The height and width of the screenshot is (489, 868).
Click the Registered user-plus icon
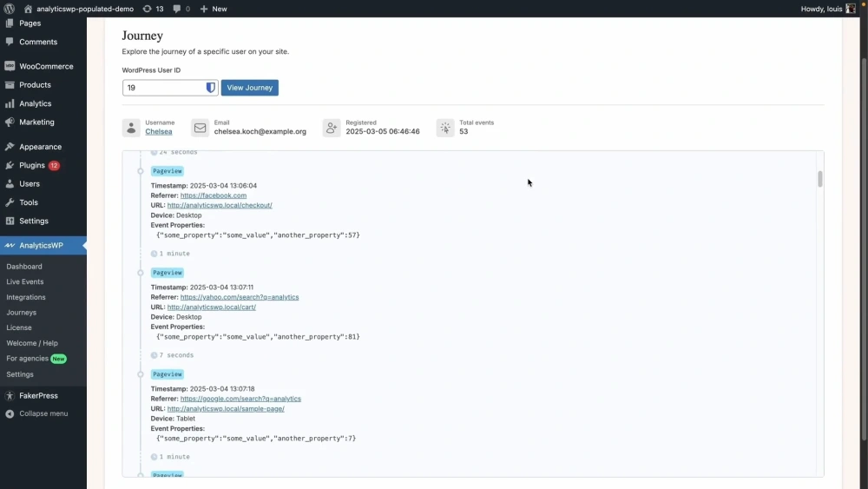(332, 128)
